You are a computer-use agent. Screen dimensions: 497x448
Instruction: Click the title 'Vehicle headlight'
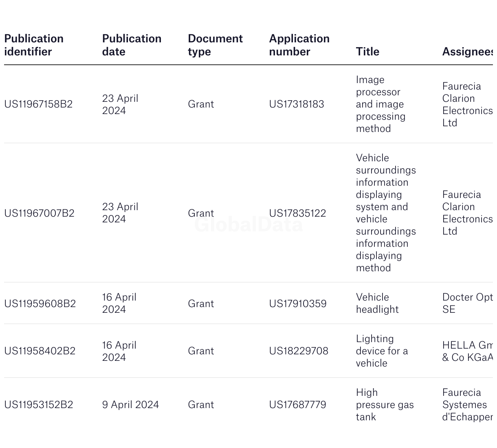(377, 303)
